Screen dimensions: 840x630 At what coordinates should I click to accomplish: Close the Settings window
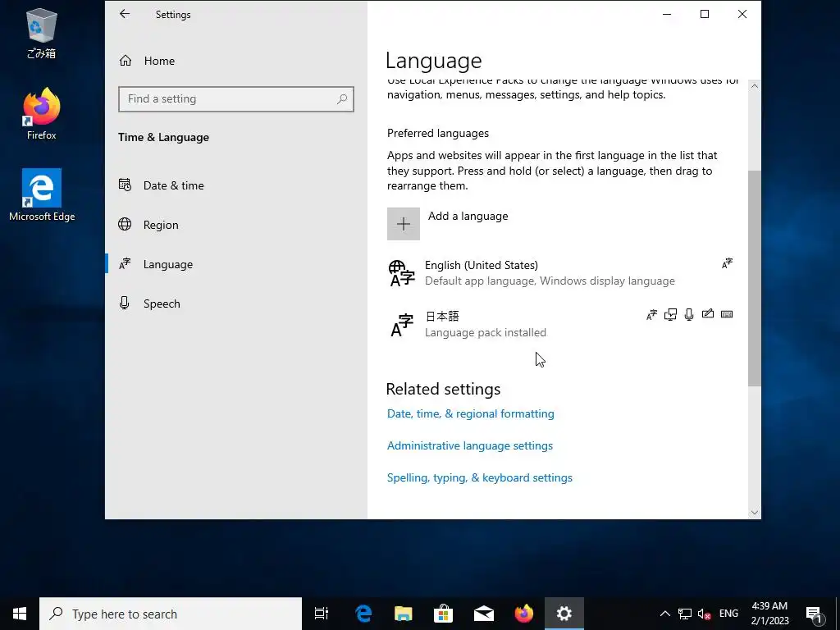pos(742,14)
